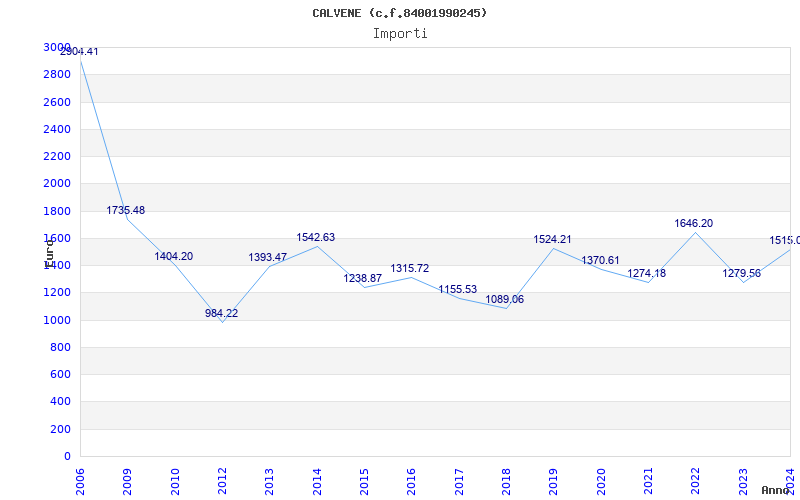Select the 200 y-axis value

(60, 430)
